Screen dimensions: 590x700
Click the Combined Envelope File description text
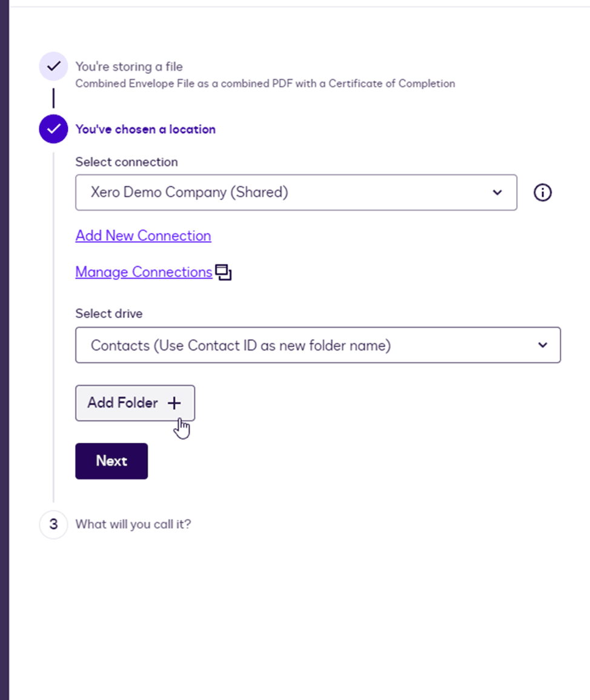click(265, 84)
